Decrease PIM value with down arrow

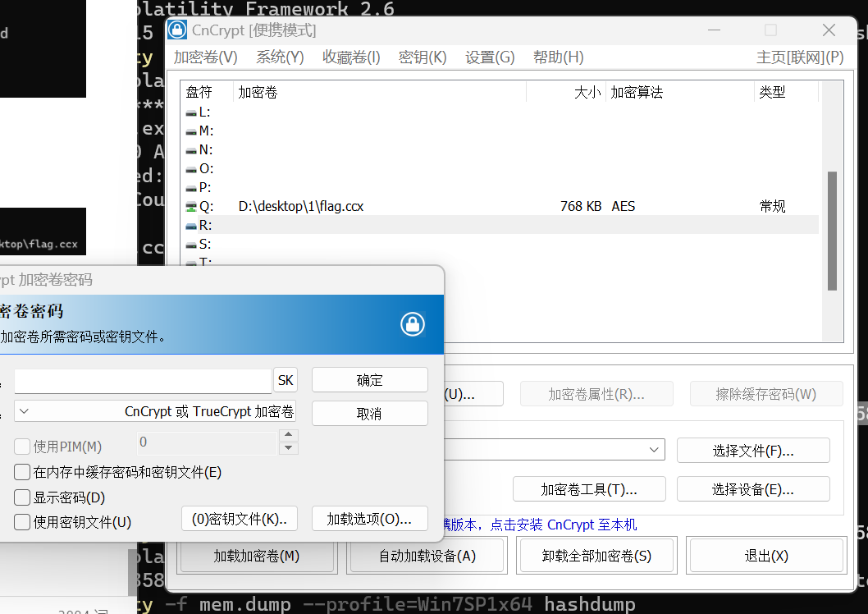(x=289, y=448)
